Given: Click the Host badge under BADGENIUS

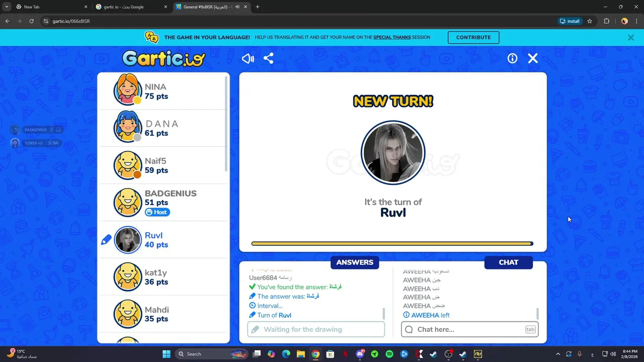Looking at the screenshot, I should tap(157, 212).
